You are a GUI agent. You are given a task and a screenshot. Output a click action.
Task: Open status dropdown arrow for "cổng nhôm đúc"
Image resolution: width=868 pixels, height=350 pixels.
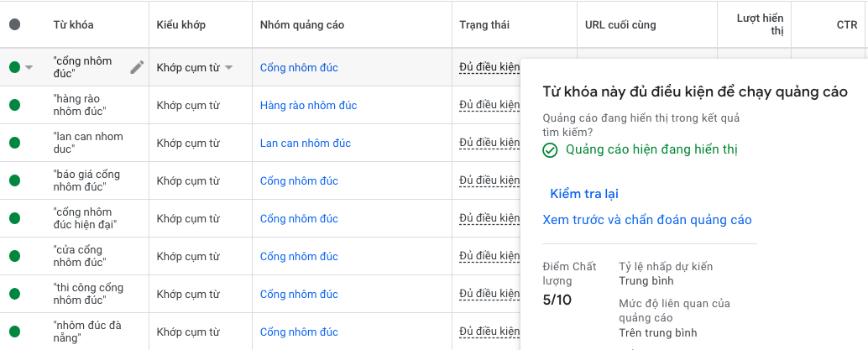[x=29, y=68]
